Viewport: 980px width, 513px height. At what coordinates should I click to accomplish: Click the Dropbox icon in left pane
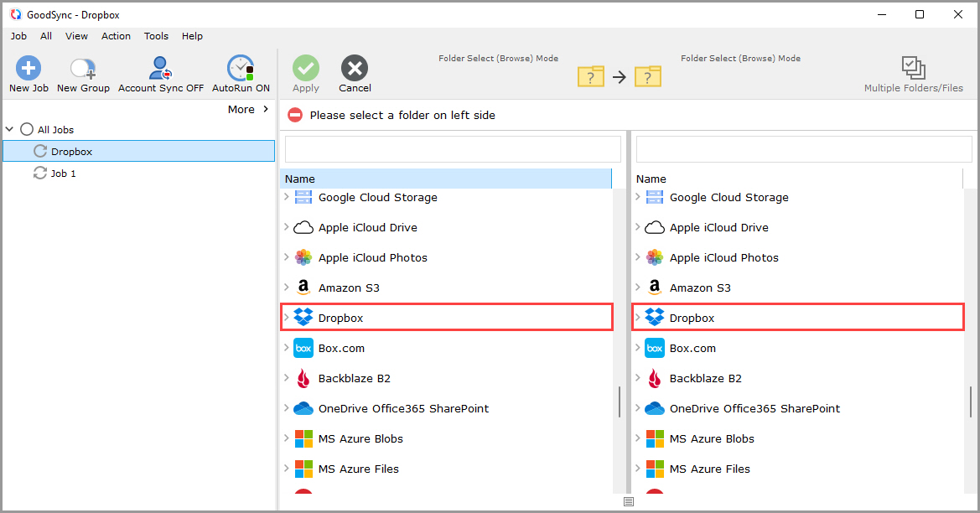[303, 318]
